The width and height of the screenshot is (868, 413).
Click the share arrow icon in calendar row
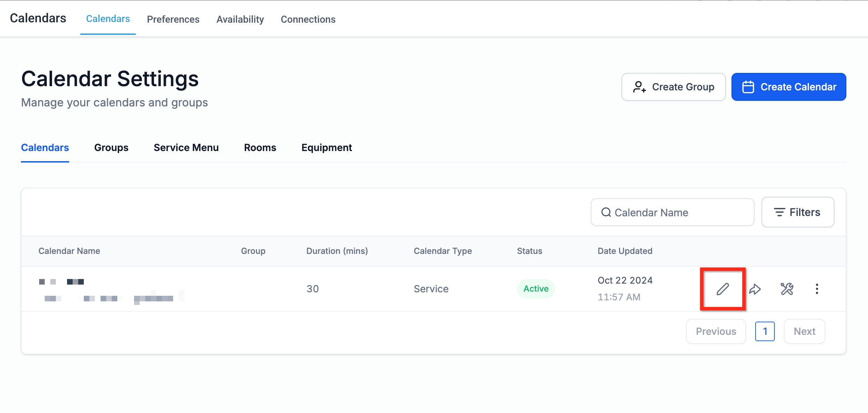[x=755, y=289]
